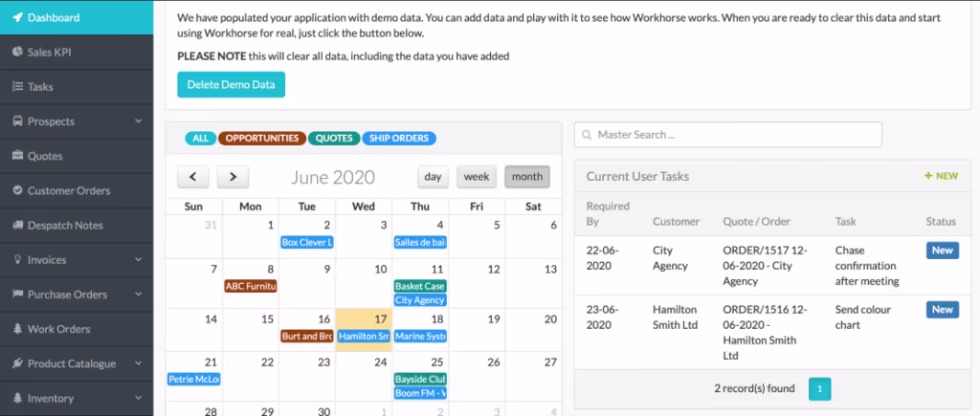The width and height of the screenshot is (980, 416).
Task: Click the Purchase Orders flag icon
Action: [x=17, y=295]
